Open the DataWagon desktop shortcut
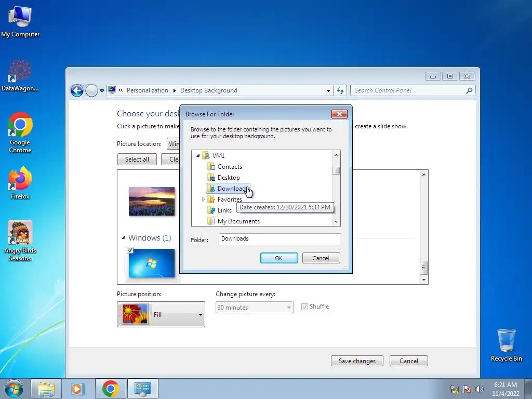532x399 pixels. click(20, 76)
